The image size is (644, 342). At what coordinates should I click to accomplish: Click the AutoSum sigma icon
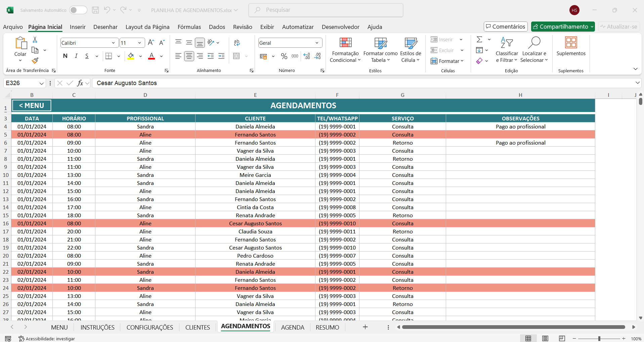pyautogui.click(x=479, y=39)
